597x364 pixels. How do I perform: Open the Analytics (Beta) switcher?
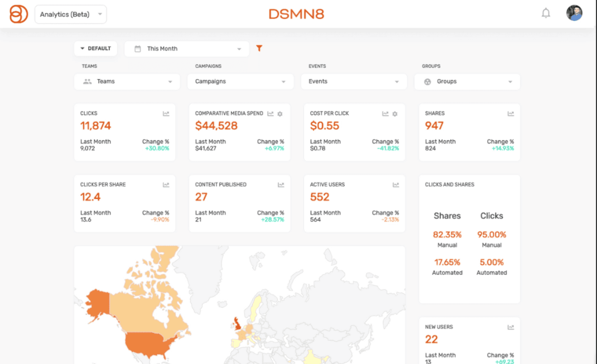point(70,14)
